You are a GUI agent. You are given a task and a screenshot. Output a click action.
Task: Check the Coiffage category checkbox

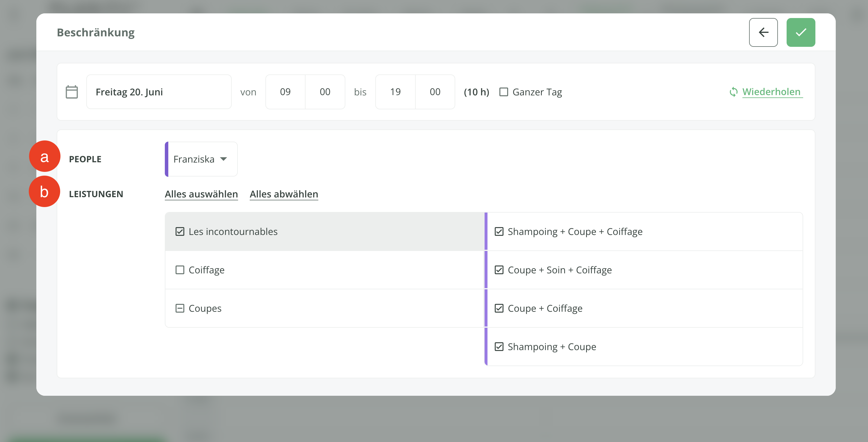180,270
